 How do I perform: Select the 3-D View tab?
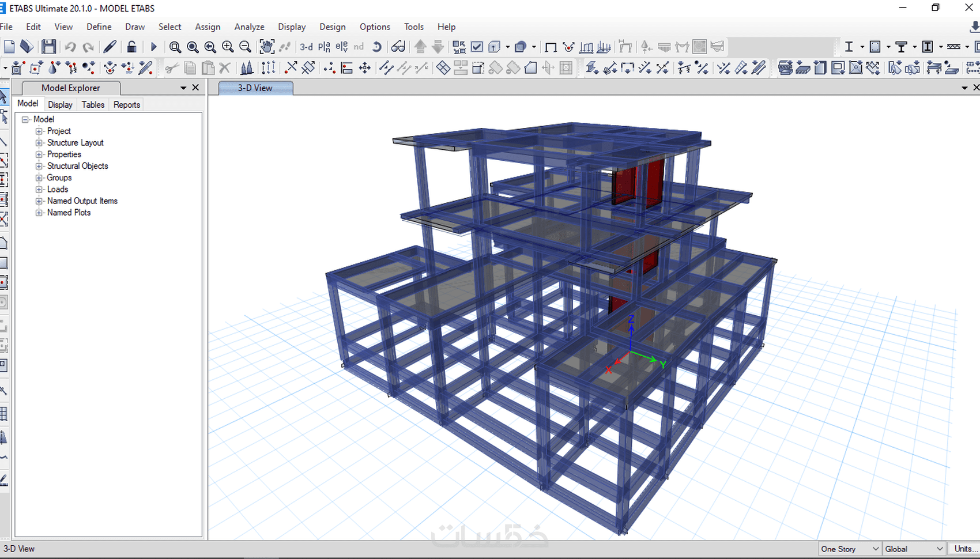255,88
